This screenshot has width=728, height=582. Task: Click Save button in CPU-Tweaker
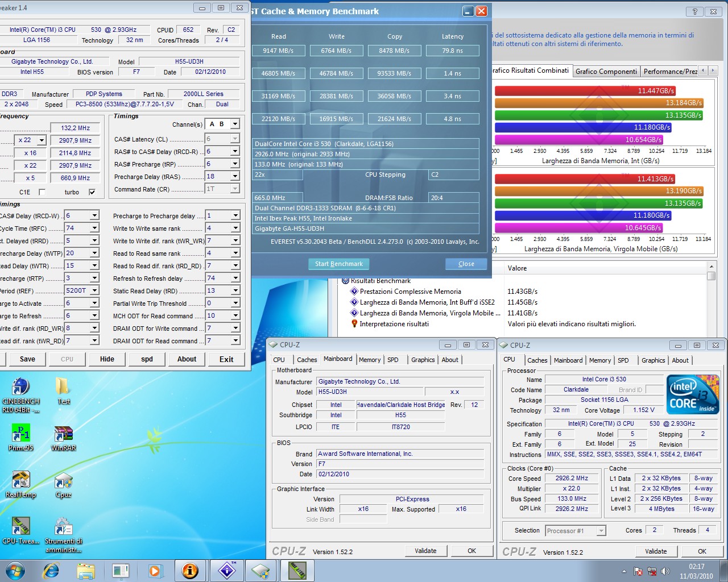(x=27, y=359)
